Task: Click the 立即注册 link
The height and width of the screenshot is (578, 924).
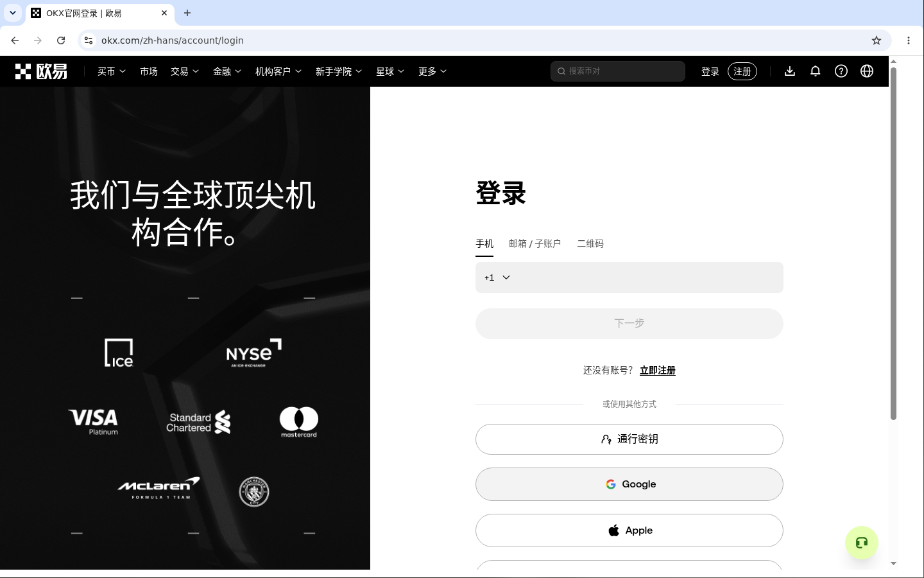Action: [x=658, y=371]
